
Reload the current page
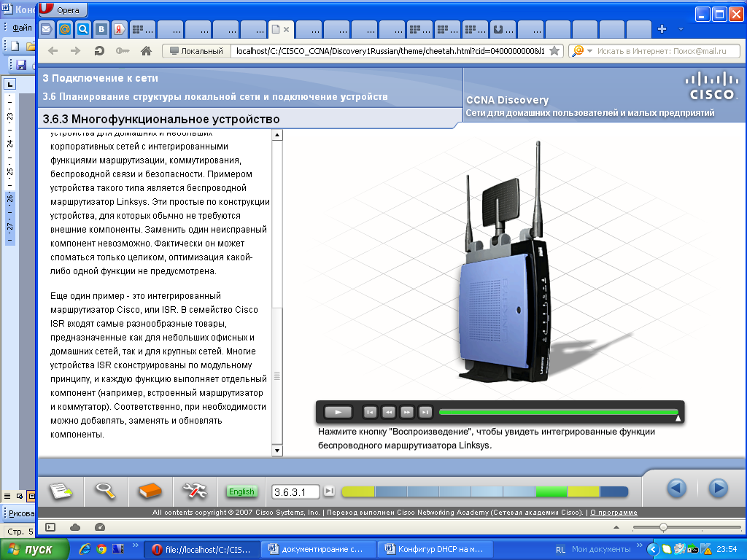point(99,50)
